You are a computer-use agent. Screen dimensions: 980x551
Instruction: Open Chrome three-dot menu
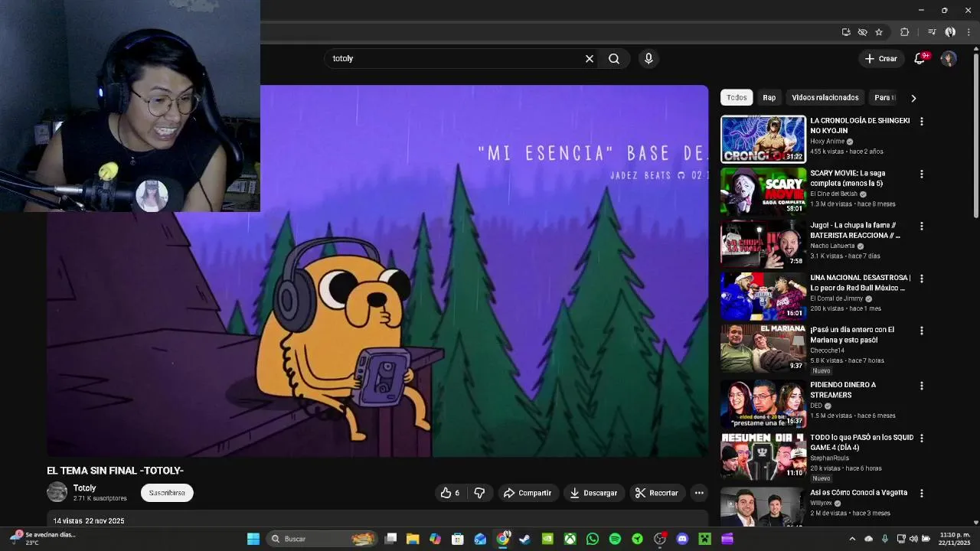(969, 32)
